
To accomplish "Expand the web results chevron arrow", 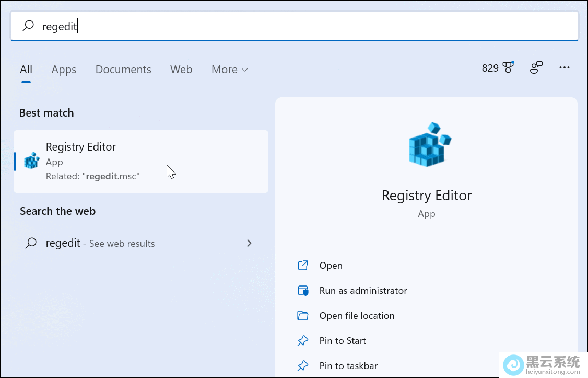I will tap(249, 243).
